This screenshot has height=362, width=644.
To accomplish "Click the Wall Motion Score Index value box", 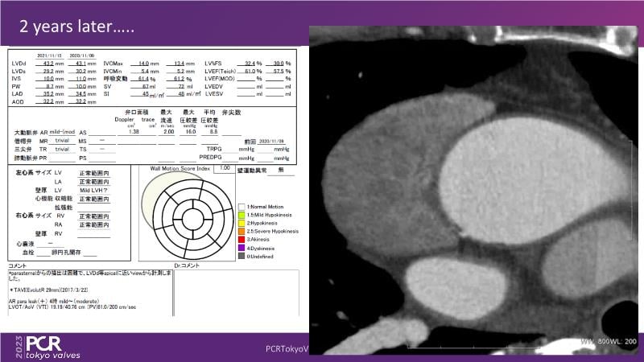I will [225, 168].
